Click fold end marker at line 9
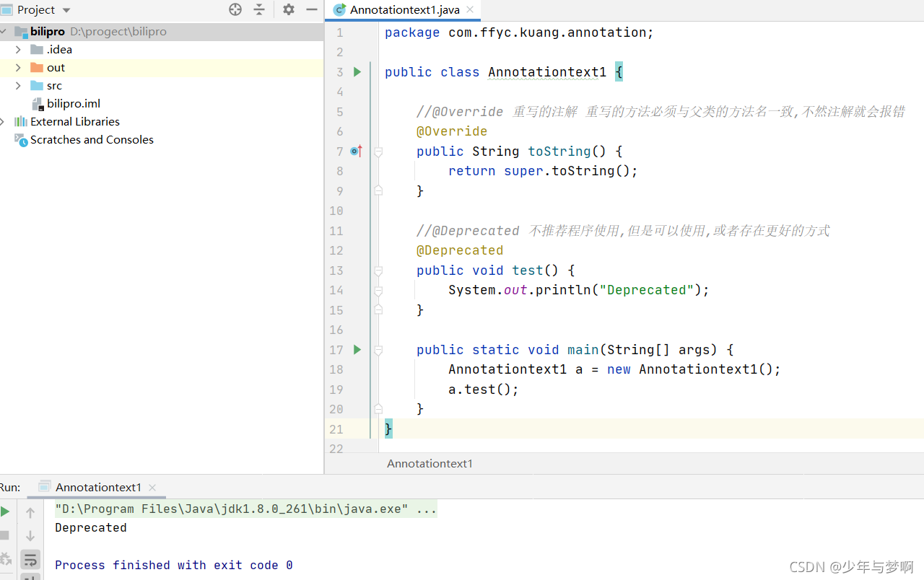Screen dimensions: 924x580 tap(378, 190)
